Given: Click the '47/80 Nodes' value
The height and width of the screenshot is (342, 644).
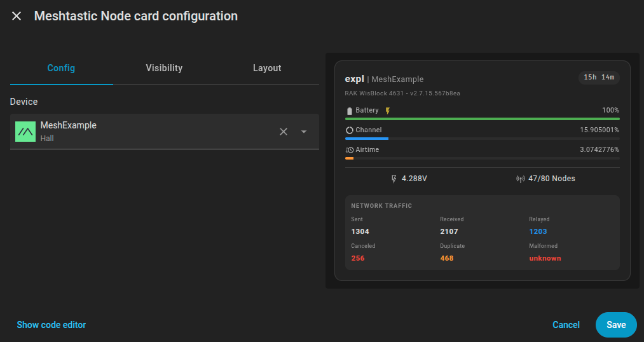Looking at the screenshot, I should 552,179.
